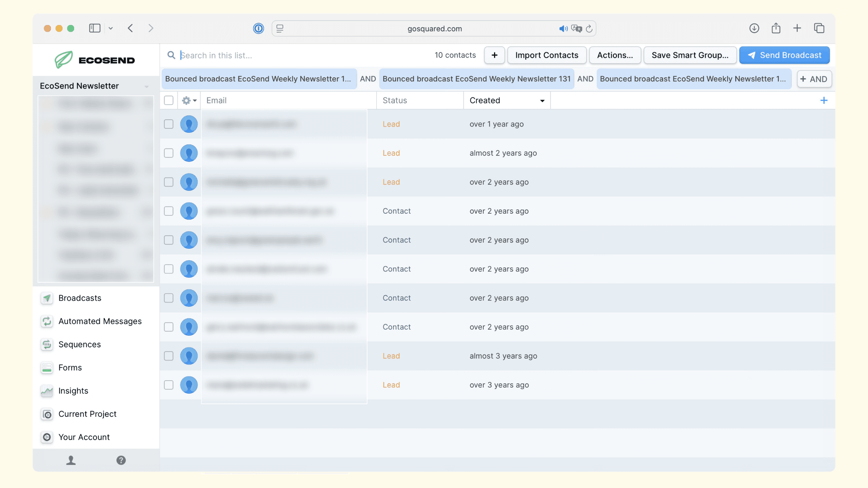Show the tab overview icon
Viewport: 868px width, 488px height.
[819, 28]
